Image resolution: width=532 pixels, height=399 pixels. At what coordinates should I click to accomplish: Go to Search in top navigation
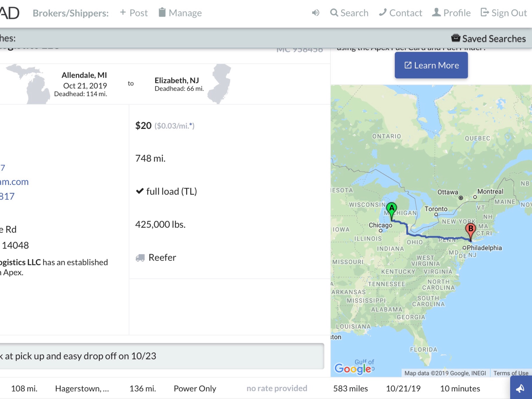coord(349,13)
